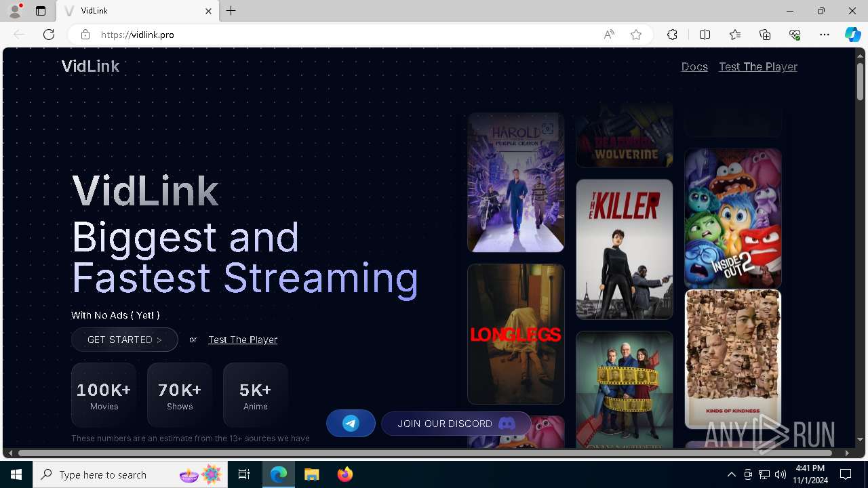
Task: Launch Firefox from taskbar
Action: (344, 474)
